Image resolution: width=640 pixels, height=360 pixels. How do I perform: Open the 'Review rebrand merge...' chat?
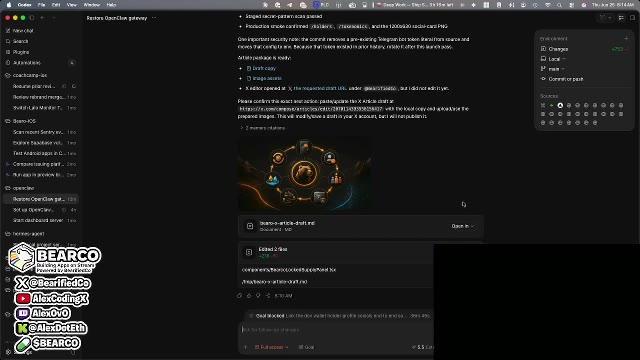tap(41, 97)
